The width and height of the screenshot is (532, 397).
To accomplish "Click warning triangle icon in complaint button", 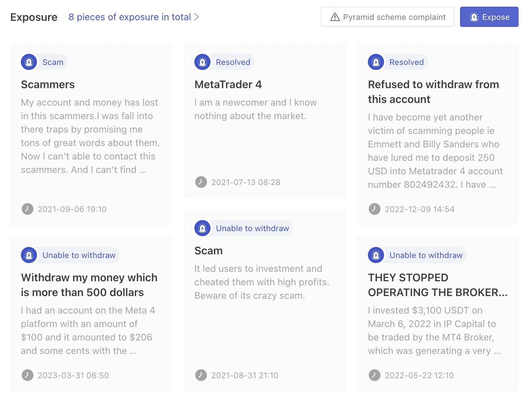I will pos(335,17).
